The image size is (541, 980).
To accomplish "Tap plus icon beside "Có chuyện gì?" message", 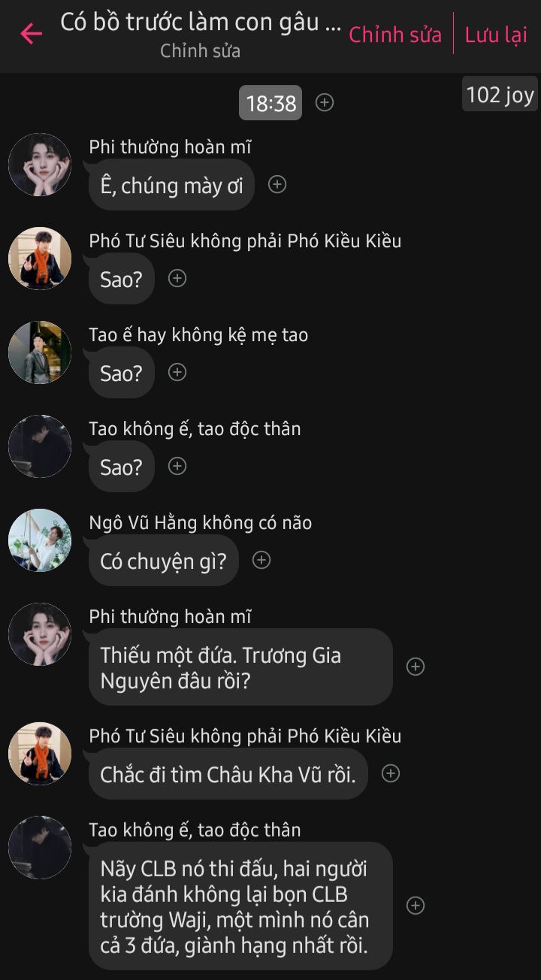I will pos(261,560).
